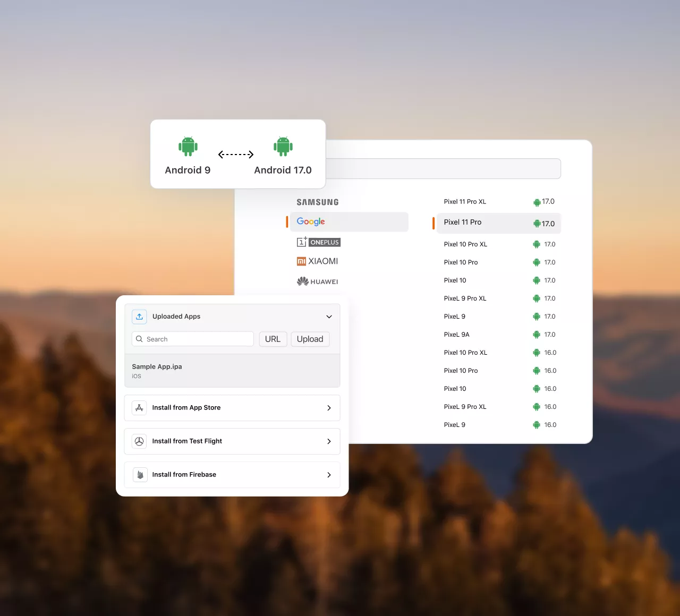Click the Uploaded Apps upload icon
The image size is (680, 616).
pos(139,316)
